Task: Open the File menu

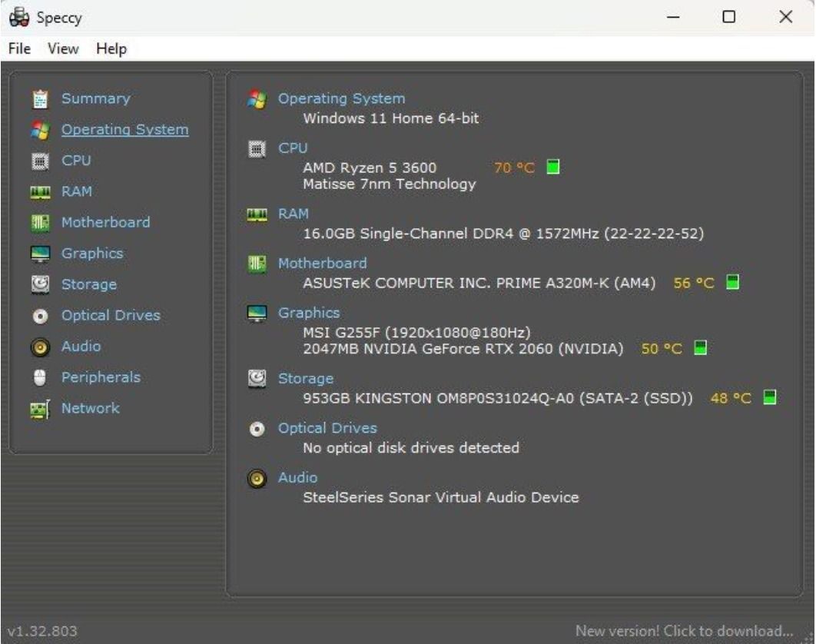Action: click(19, 49)
